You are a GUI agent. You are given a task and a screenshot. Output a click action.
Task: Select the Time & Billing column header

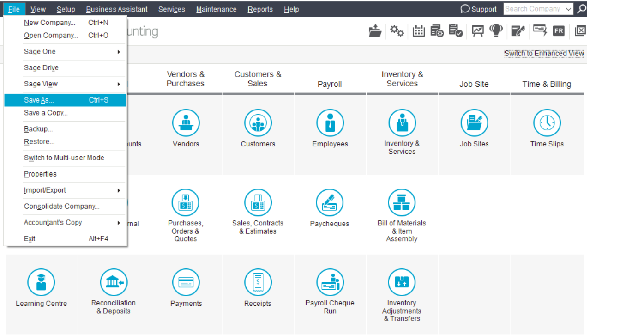[547, 84]
